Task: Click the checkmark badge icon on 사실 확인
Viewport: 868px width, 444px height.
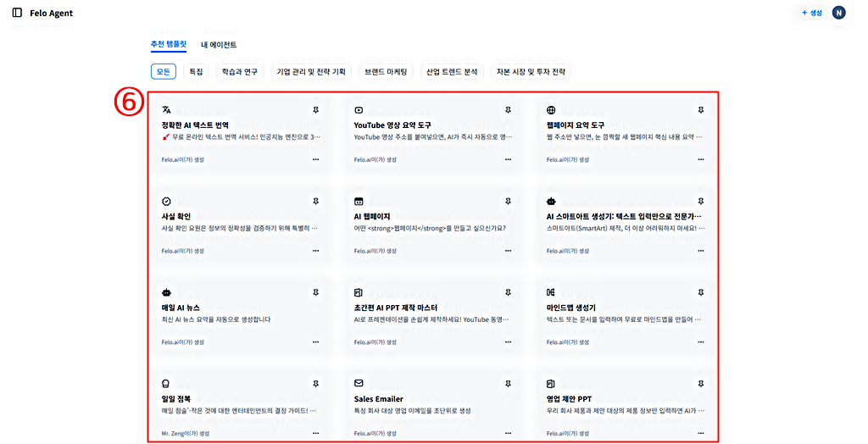Action: [166, 202]
